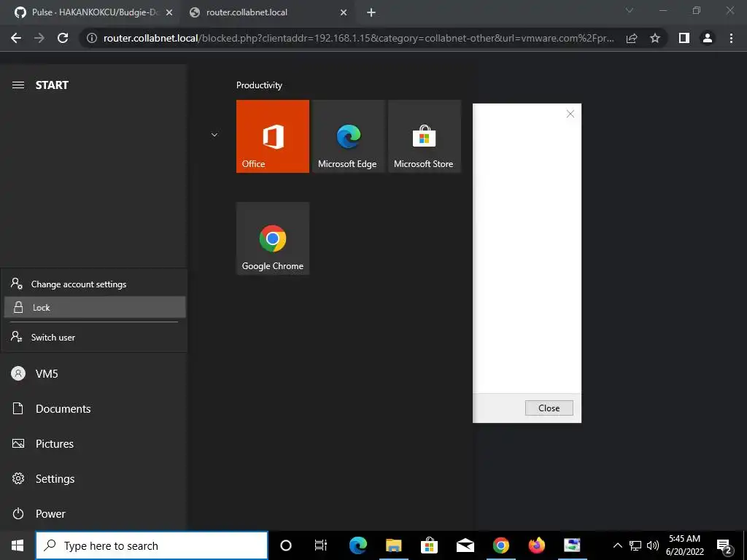Open Microsoft Store from taskbar
This screenshot has height=560, width=747.
pyautogui.click(x=429, y=545)
